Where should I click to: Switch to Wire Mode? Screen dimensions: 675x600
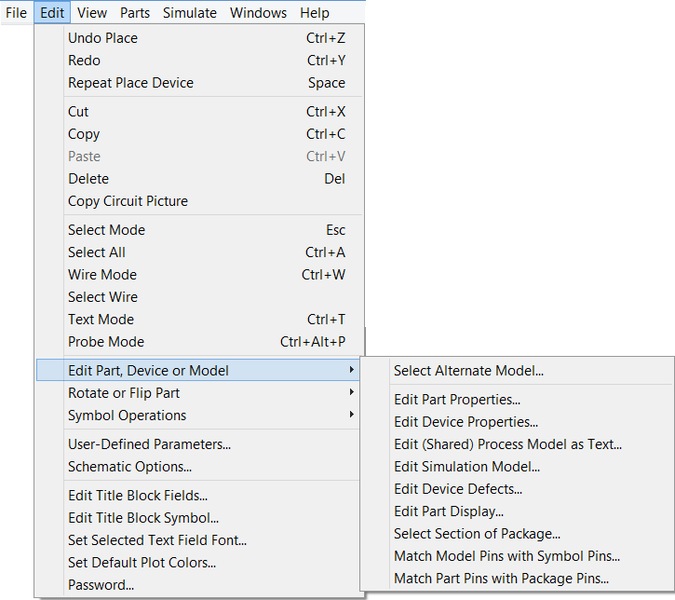(102, 275)
